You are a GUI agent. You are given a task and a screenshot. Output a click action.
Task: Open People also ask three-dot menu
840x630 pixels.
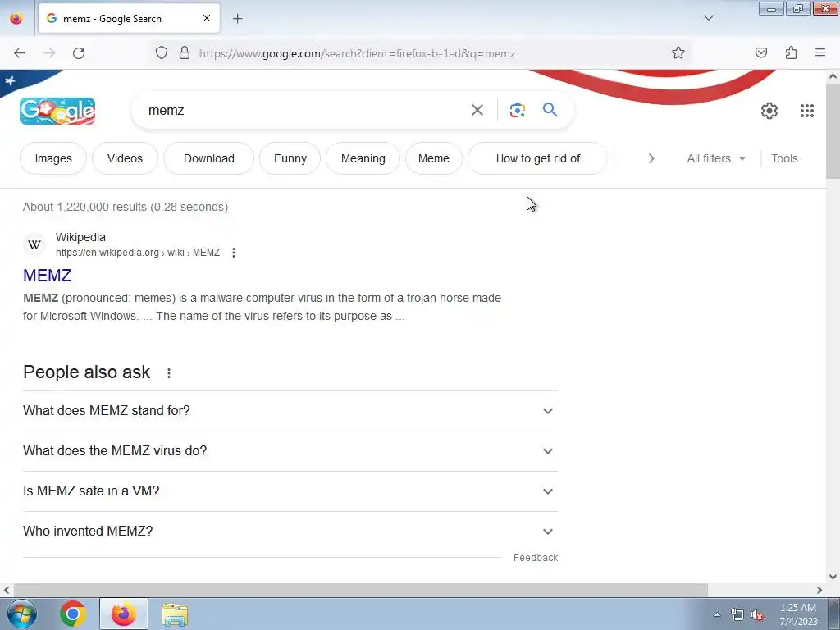click(169, 373)
